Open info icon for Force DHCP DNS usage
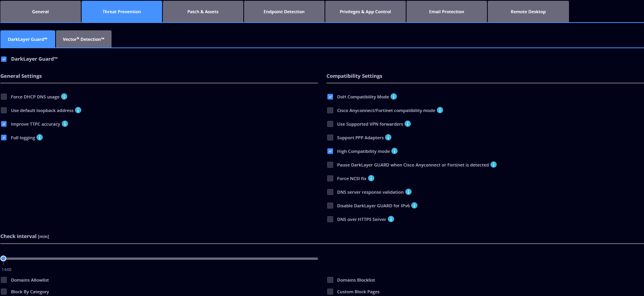This screenshot has width=644, height=296. [x=64, y=96]
